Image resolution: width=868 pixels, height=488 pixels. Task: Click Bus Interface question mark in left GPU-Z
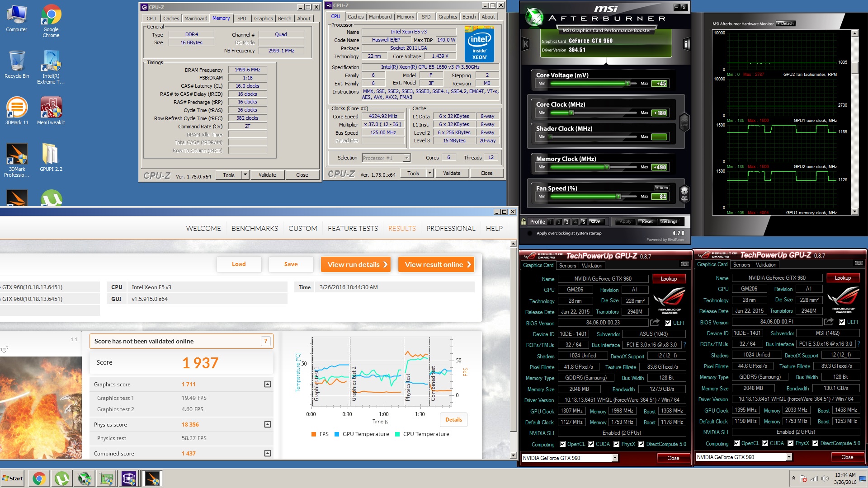684,345
